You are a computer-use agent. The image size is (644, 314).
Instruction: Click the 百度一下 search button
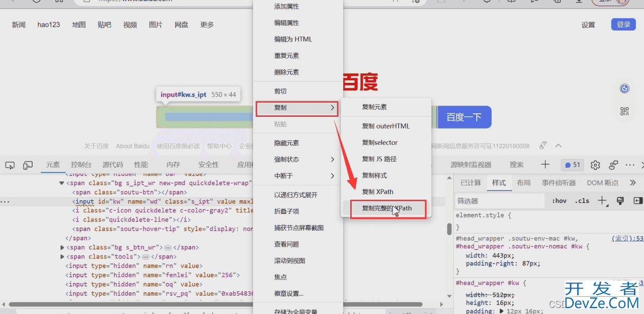(464, 117)
